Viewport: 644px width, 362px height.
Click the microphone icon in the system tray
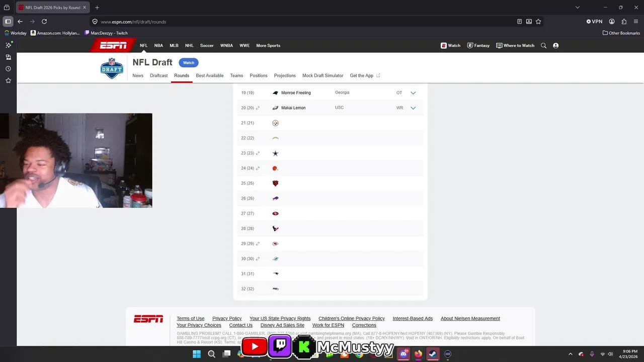pyautogui.click(x=592, y=354)
